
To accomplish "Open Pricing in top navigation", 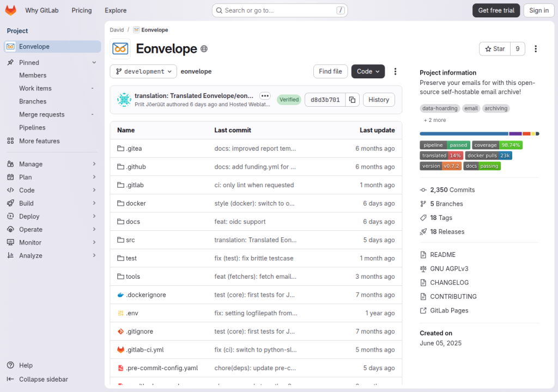I will [x=82, y=10].
